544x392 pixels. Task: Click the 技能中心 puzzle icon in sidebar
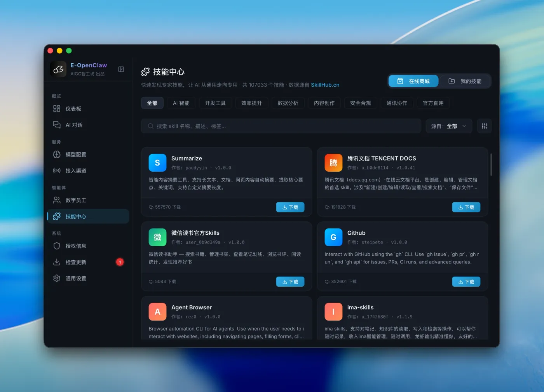point(57,216)
